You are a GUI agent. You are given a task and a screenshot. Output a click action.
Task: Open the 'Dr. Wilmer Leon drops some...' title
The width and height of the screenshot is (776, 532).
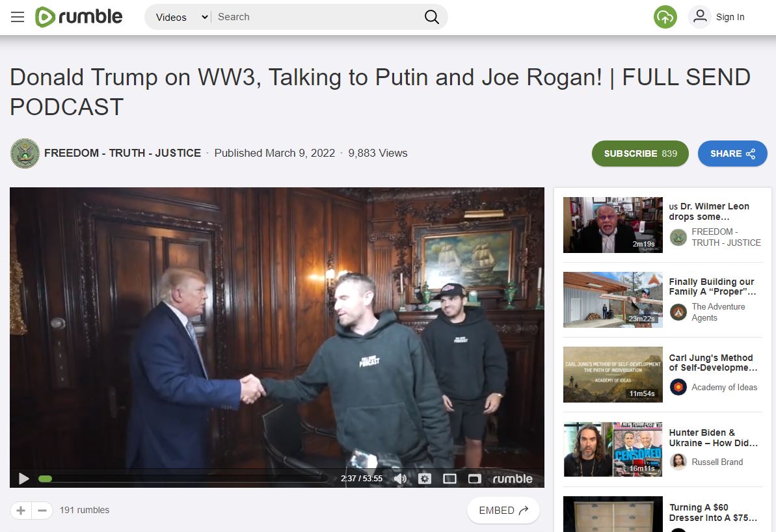tap(709, 211)
